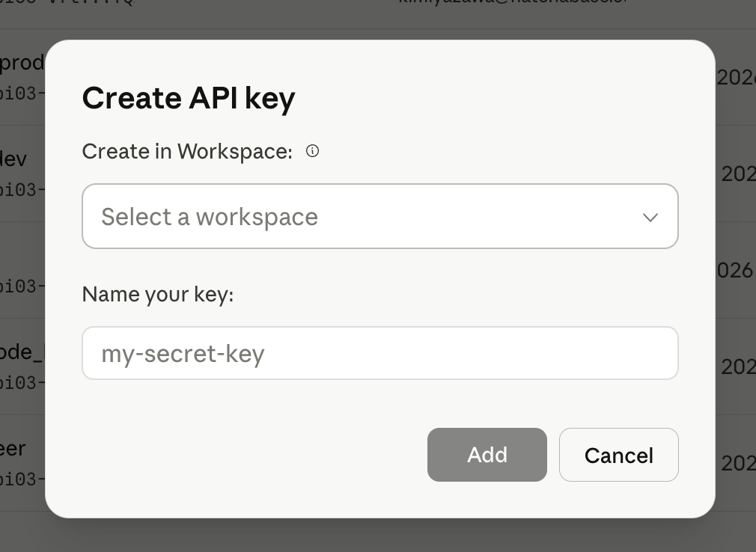Click the chevron on the workspace selector
The image size is (756, 552).
coord(650,217)
